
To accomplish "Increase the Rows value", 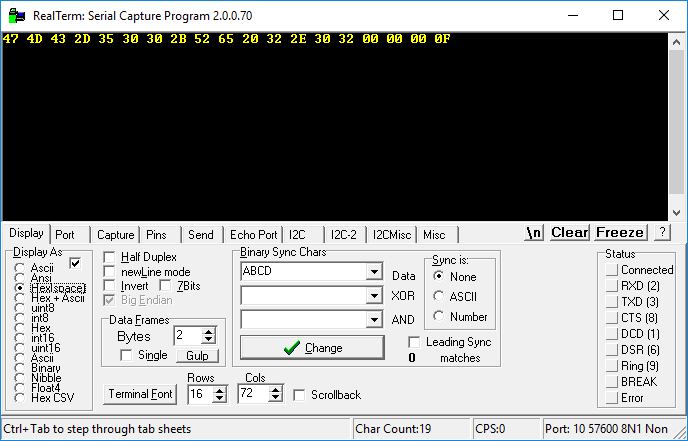I will click(219, 390).
